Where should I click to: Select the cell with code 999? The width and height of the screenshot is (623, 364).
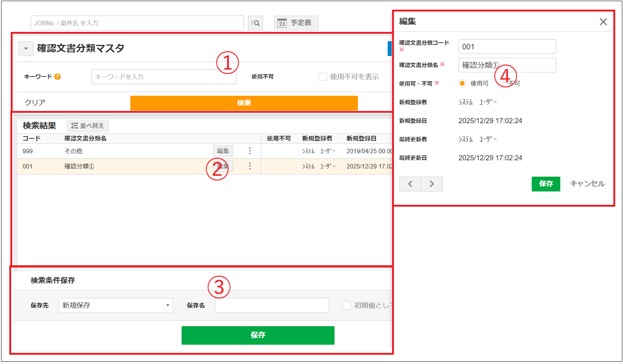[28, 151]
